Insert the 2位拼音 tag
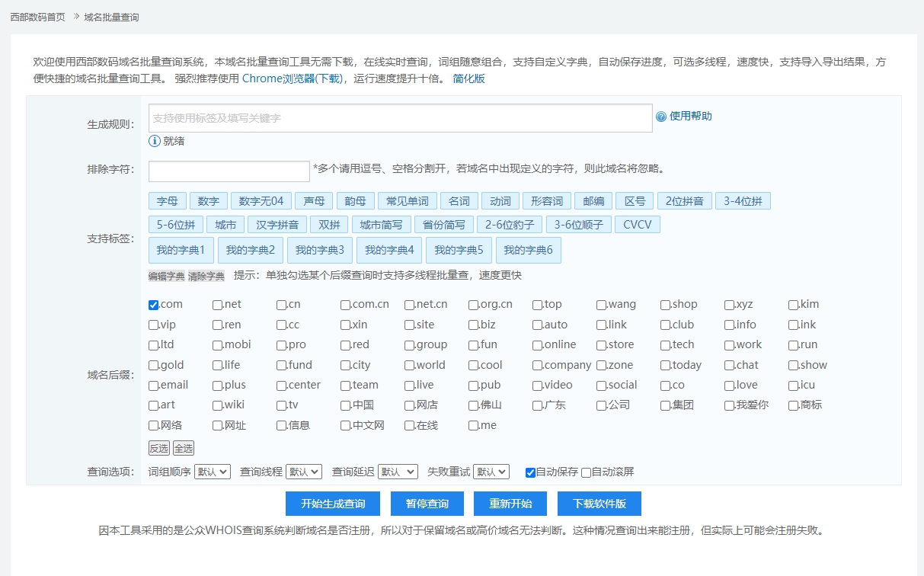 tap(685, 201)
